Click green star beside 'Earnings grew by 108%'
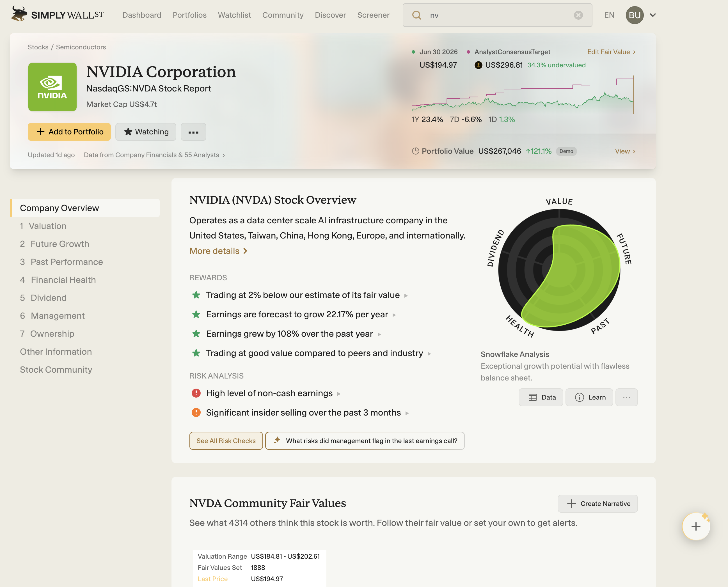728x587 pixels. [x=196, y=334]
